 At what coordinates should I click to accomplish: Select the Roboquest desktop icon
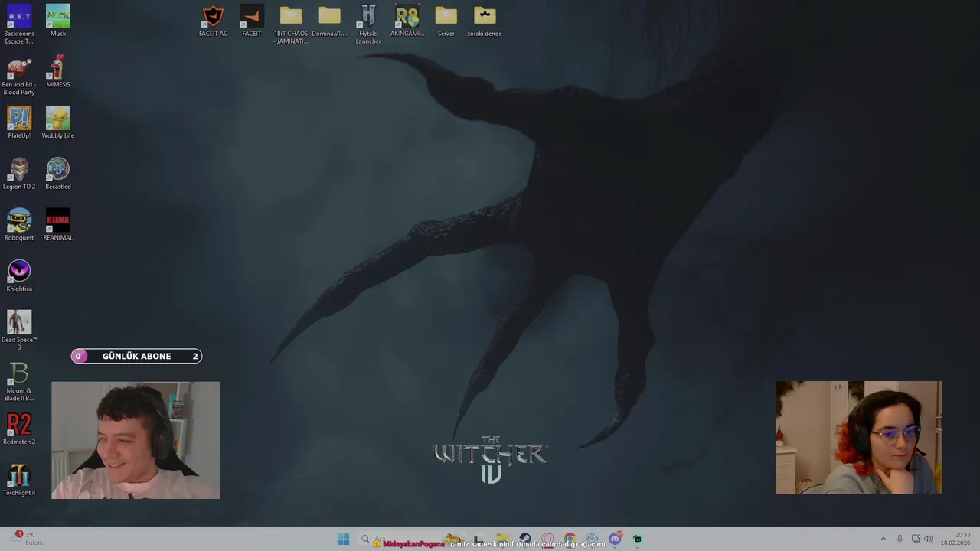pos(19,225)
